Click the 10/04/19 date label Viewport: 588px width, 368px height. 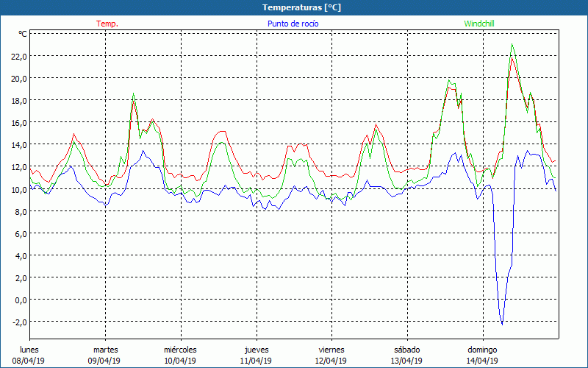180,361
